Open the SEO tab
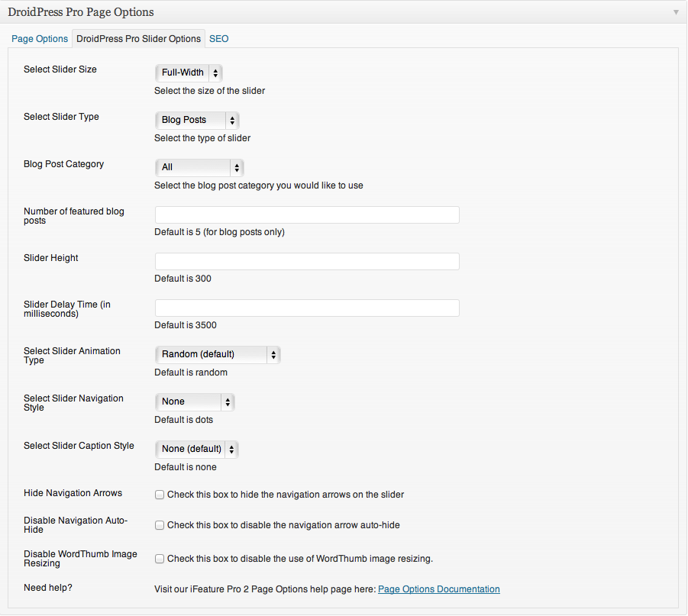The height and width of the screenshot is (616, 688). pyautogui.click(x=218, y=39)
